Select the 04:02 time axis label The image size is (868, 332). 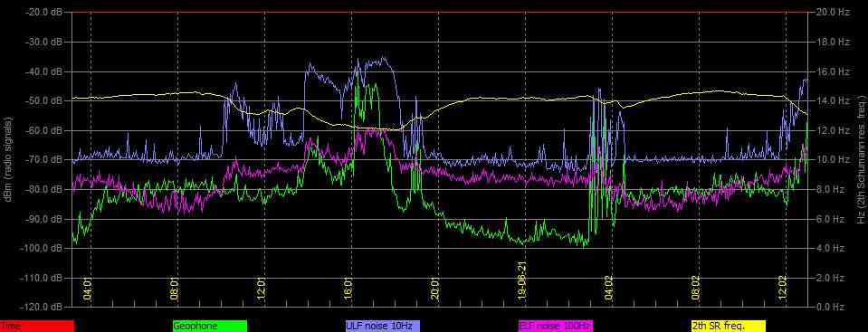click(x=609, y=289)
